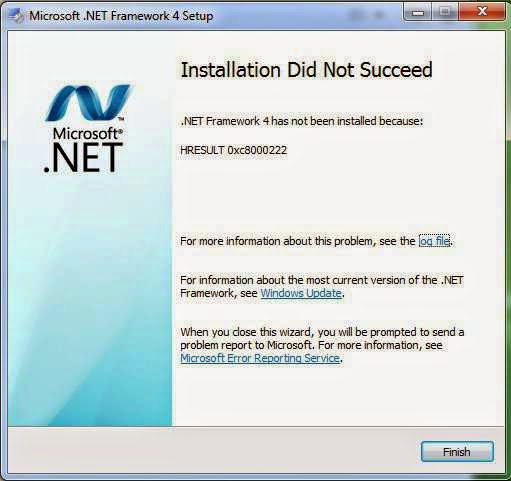Click the Installation Did Not Succeed heading

[x=306, y=70]
